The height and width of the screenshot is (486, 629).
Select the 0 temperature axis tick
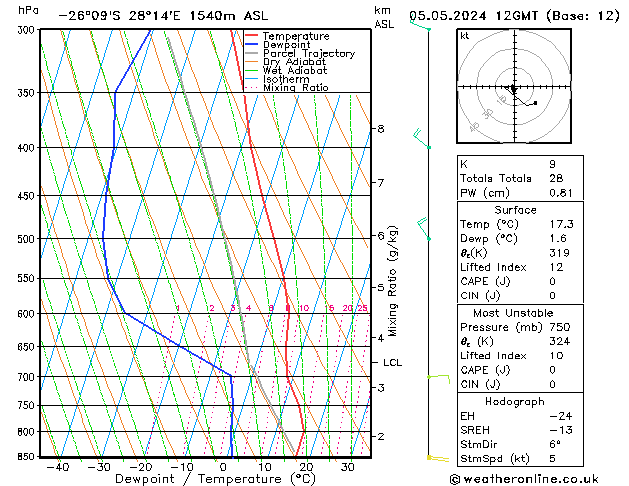(x=223, y=467)
